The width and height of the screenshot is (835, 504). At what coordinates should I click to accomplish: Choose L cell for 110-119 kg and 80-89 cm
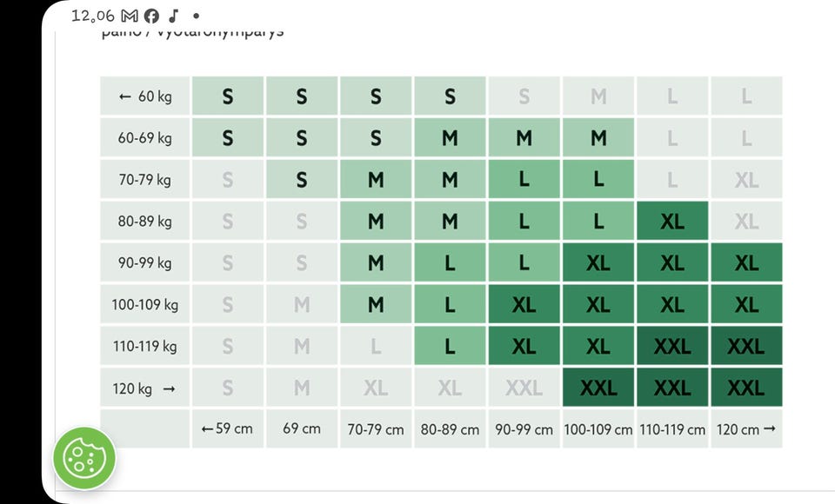coord(450,347)
